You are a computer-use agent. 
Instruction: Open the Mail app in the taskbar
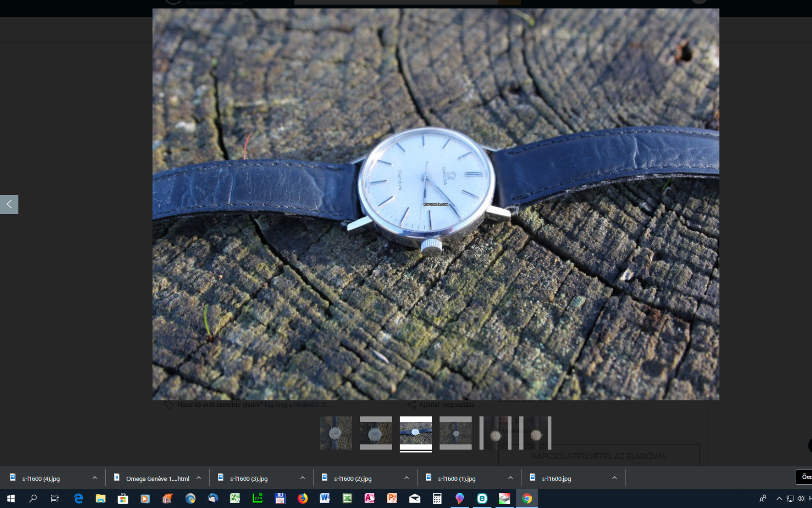[415, 498]
